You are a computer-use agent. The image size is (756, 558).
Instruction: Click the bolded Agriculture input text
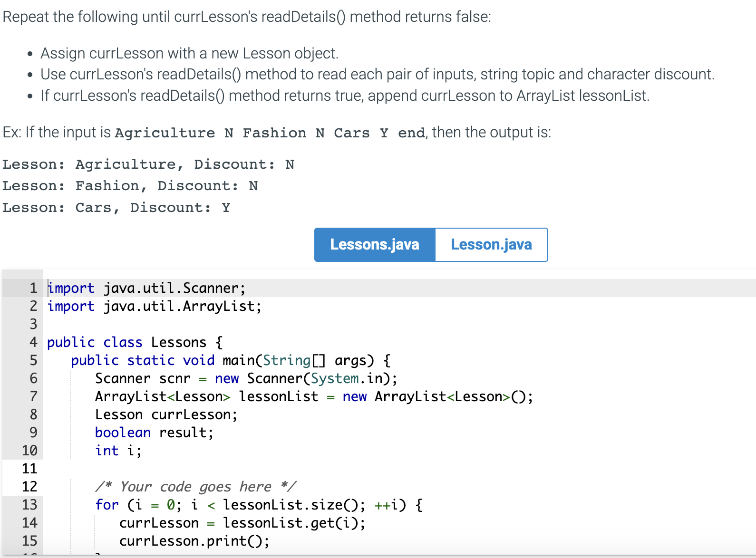(164, 133)
